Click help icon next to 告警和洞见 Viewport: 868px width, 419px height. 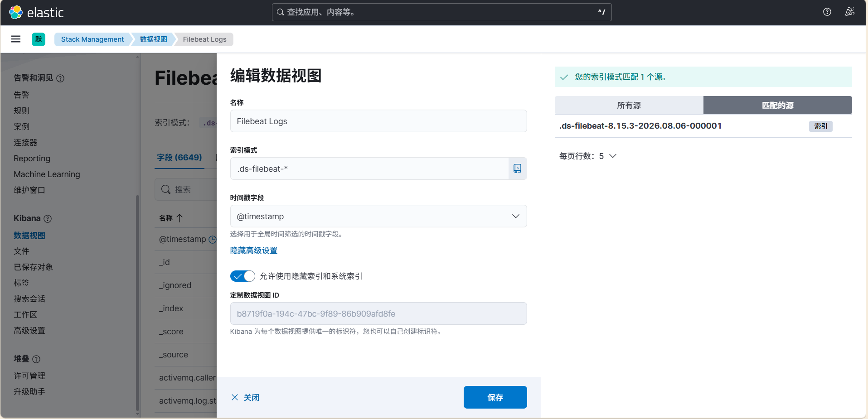pyautogui.click(x=60, y=78)
